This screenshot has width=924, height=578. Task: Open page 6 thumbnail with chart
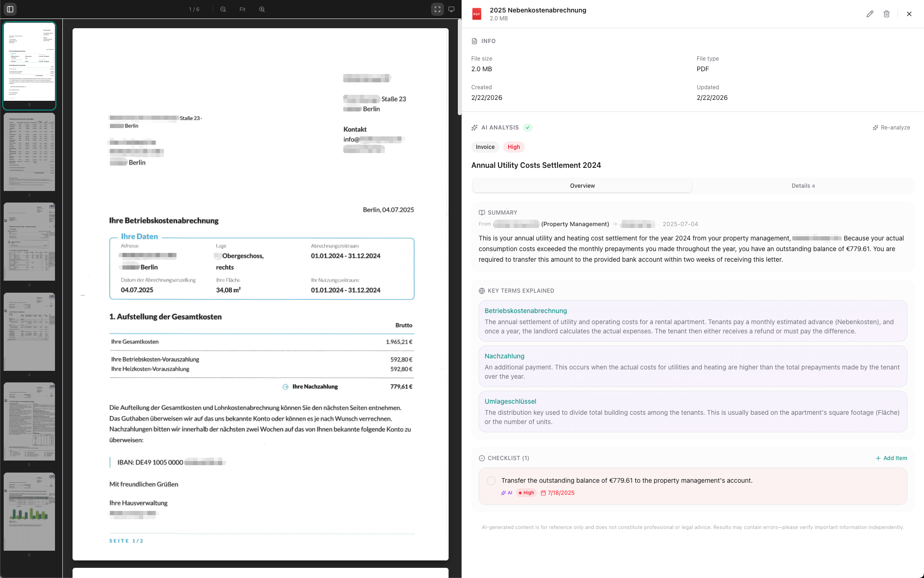tap(29, 511)
